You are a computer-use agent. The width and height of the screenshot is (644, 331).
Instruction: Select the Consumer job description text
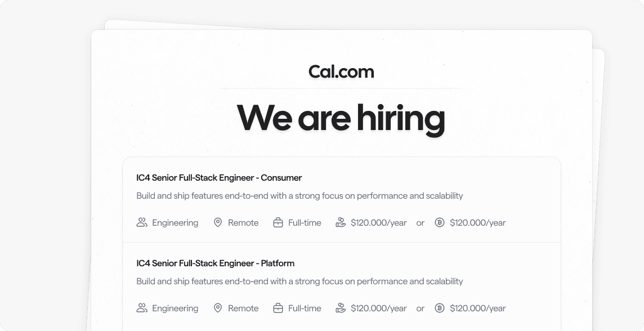299,196
